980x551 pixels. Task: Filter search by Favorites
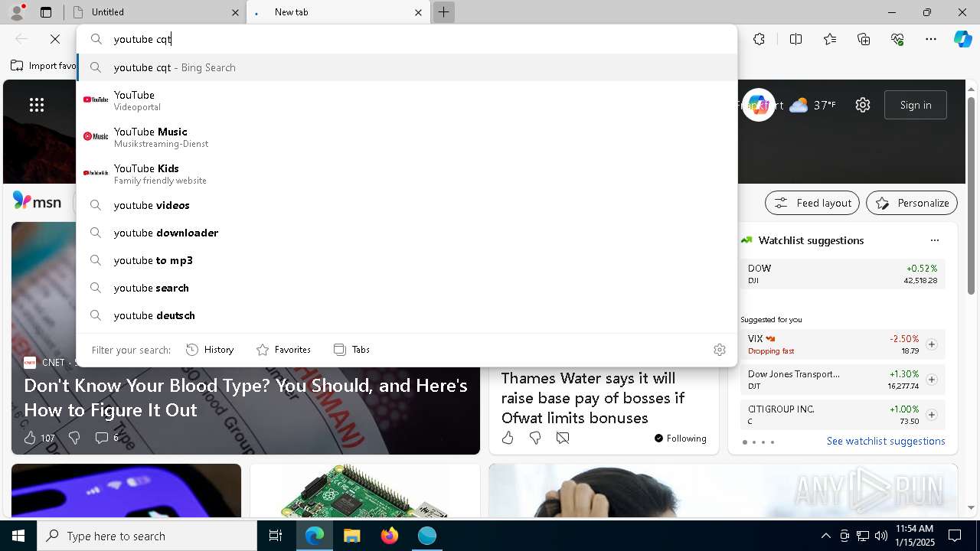click(x=283, y=350)
